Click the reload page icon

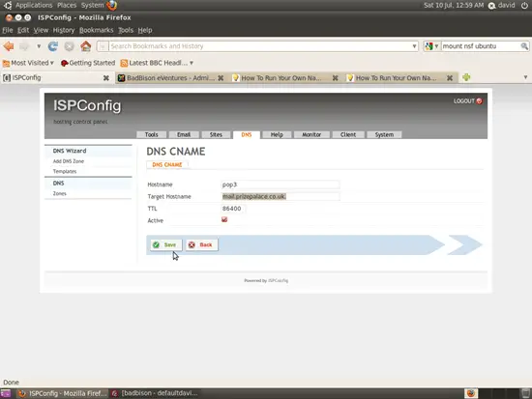tap(53, 46)
